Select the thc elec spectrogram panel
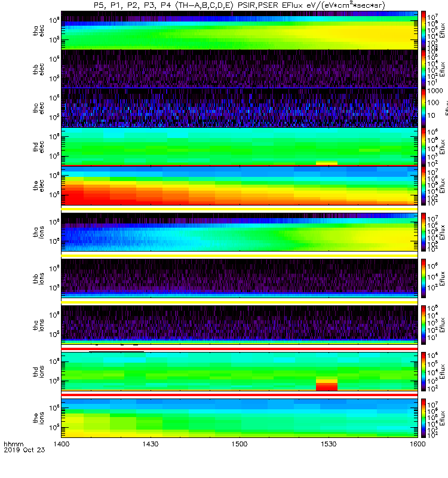Image resolution: width=448 pixels, height=478 pixels. (240, 108)
